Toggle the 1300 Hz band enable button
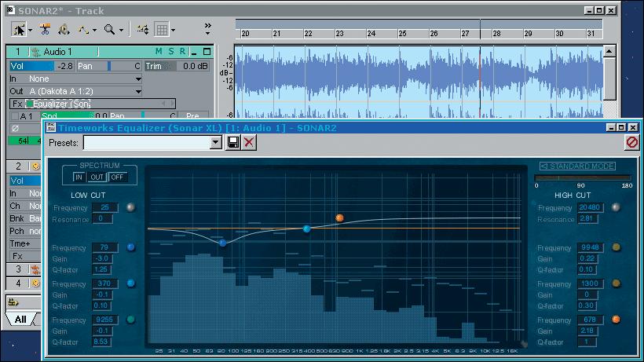The image size is (644, 362). [x=616, y=283]
